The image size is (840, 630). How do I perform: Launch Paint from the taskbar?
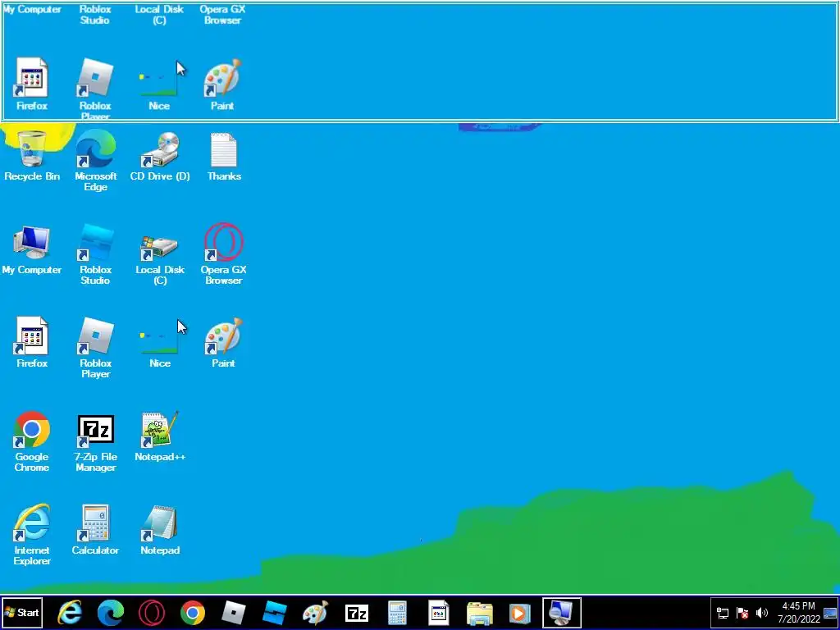[316, 613]
